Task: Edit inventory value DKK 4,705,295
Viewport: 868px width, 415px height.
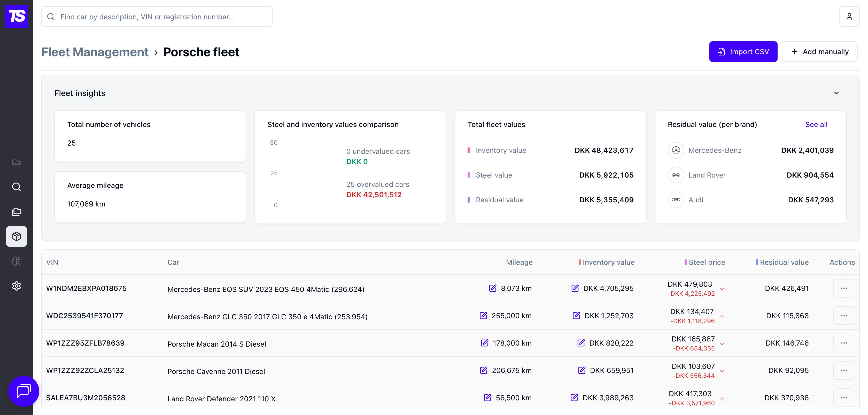Action: (x=575, y=288)
